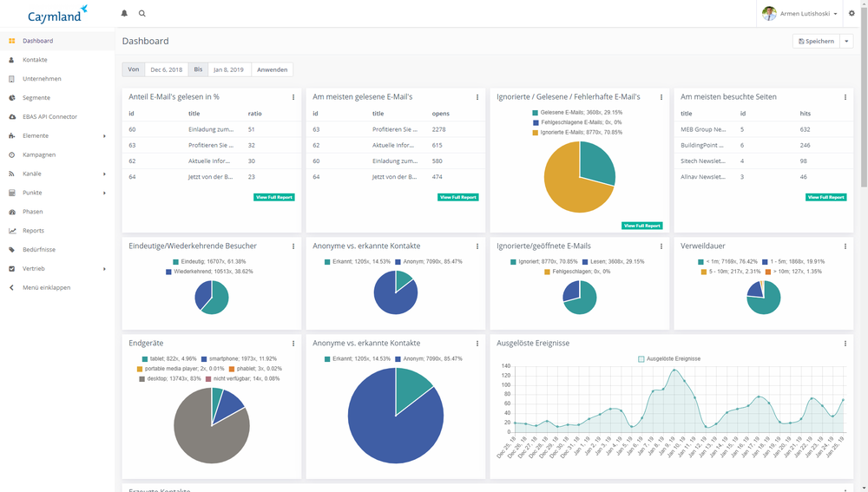
Task: Click the Bis date field Jan 8, 2019
Action: coord(228,69)
